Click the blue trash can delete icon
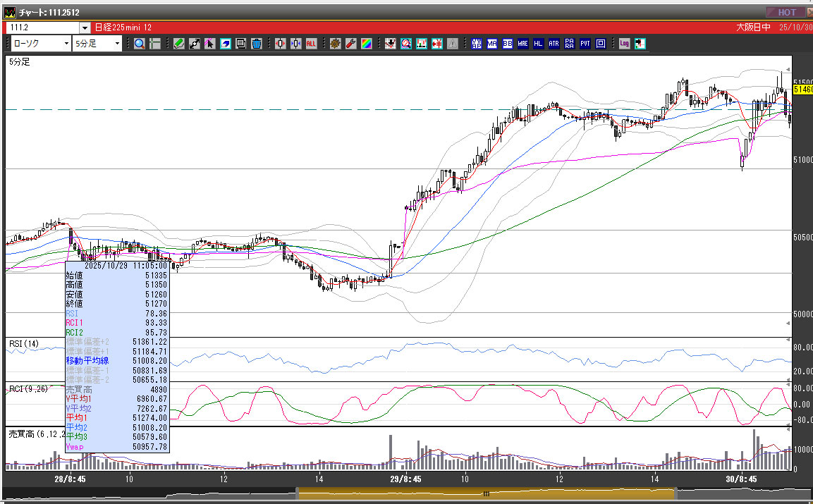Image resolution: width=813 pixels, height=504 pixels. pyautogui.click(x=256, y=44)
